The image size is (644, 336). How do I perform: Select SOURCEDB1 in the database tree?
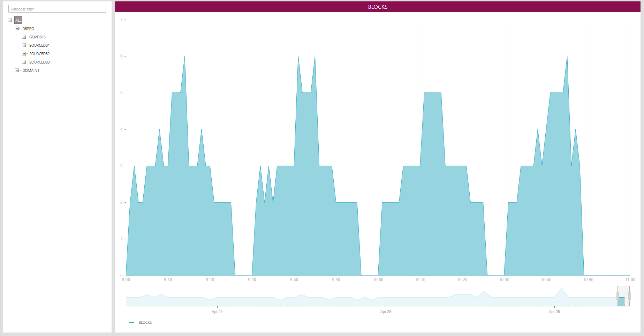(x=39, y=45)
